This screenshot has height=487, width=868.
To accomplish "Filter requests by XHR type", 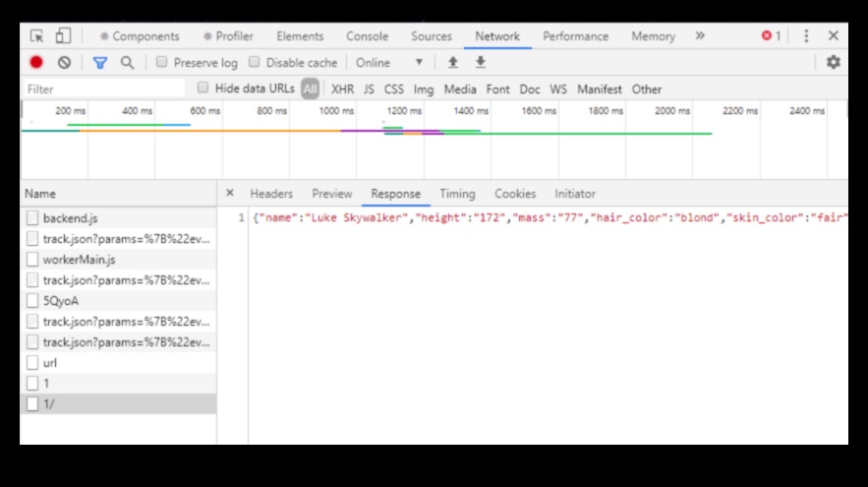I will click(342, 89).
